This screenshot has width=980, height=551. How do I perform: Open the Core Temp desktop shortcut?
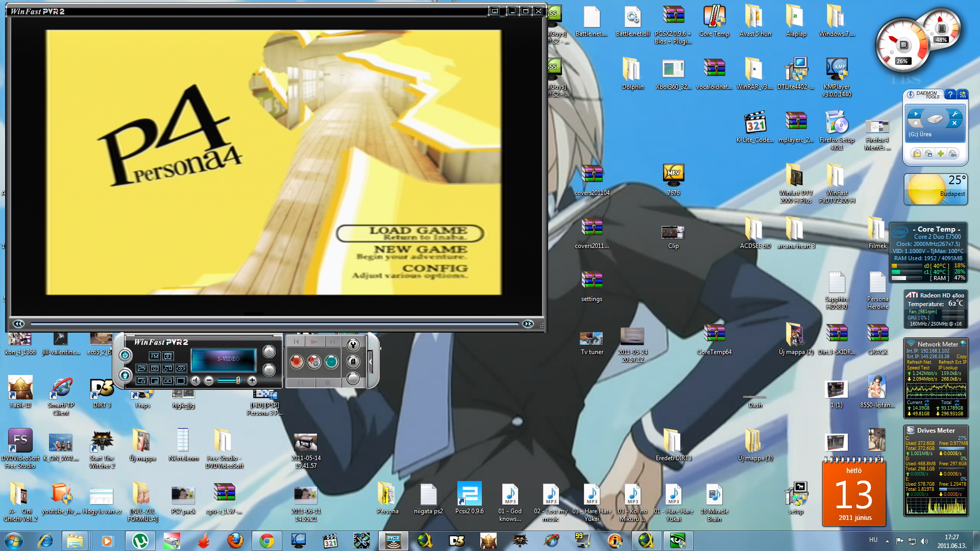point(714,21)
